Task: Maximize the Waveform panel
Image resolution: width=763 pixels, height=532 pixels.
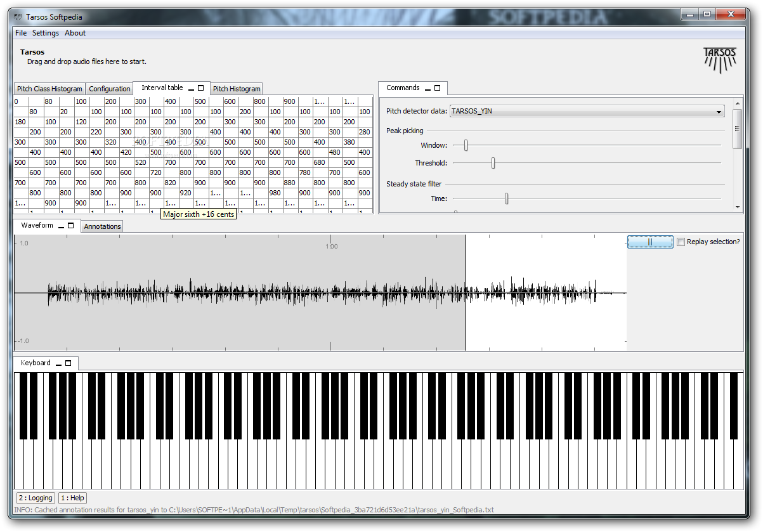Action: 70,226
